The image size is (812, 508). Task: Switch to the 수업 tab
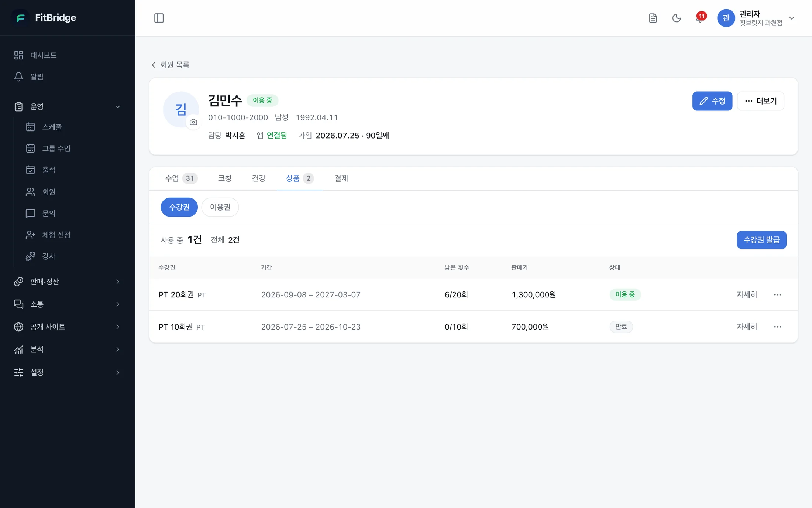pyautogui.click(x=181, y=178)
